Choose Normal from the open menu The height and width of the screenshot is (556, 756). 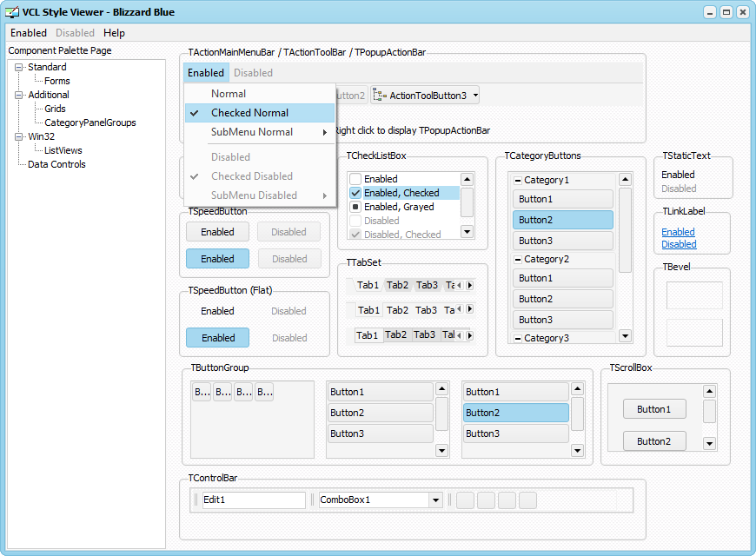click(260, 94)
